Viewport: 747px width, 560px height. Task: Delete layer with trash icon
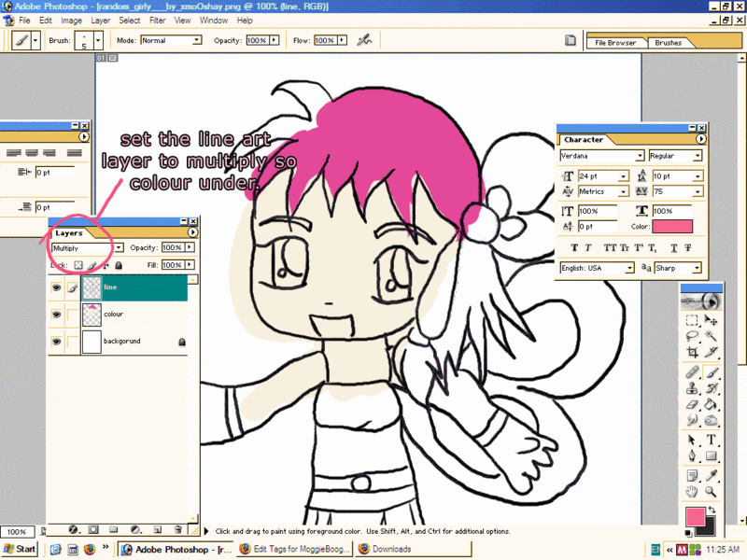(178, 529)
